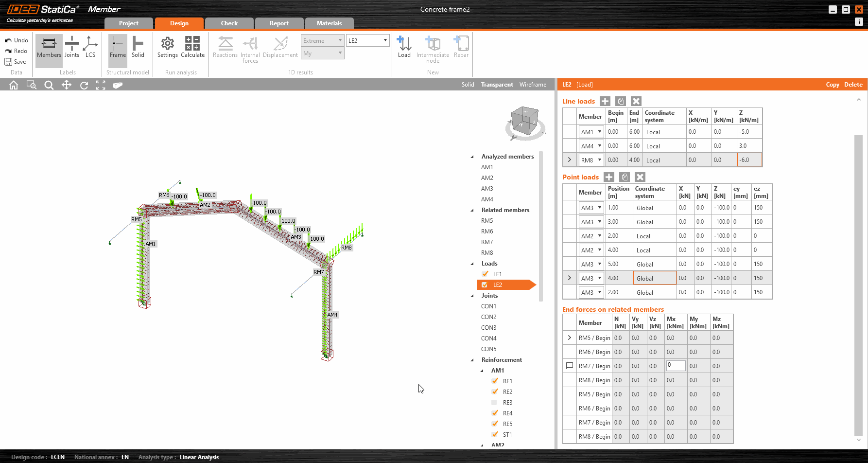
Task: Add a new line load row
Action: pos(605,101)
